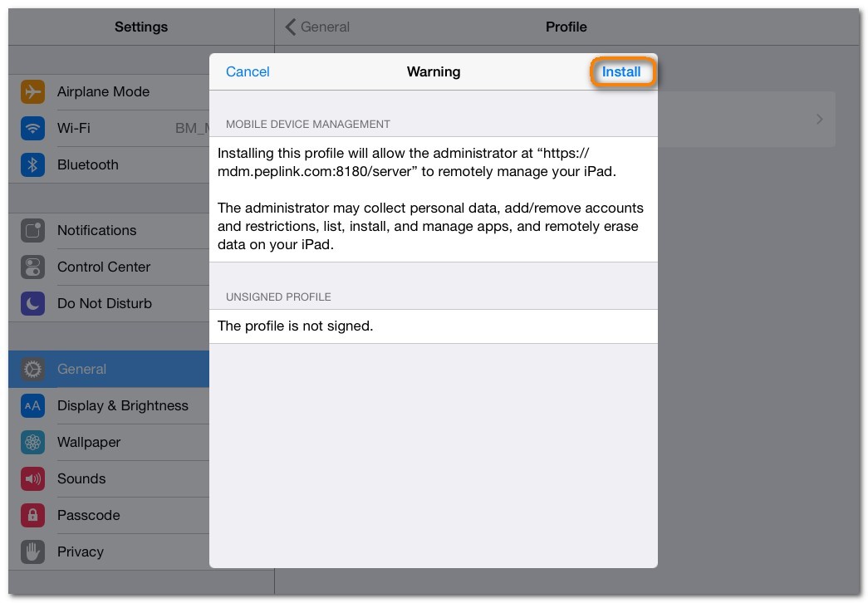
Task: Tap the Wi-Fi icon in sidebar
Action: [32, 129]
